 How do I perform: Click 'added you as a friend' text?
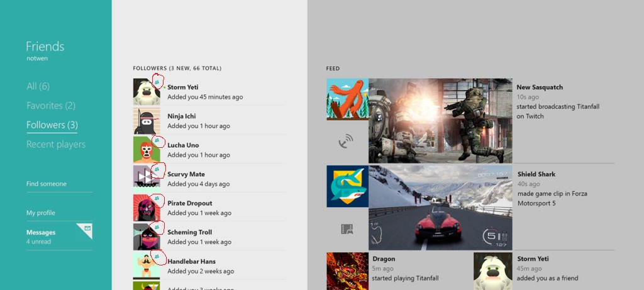click(548, 278)
